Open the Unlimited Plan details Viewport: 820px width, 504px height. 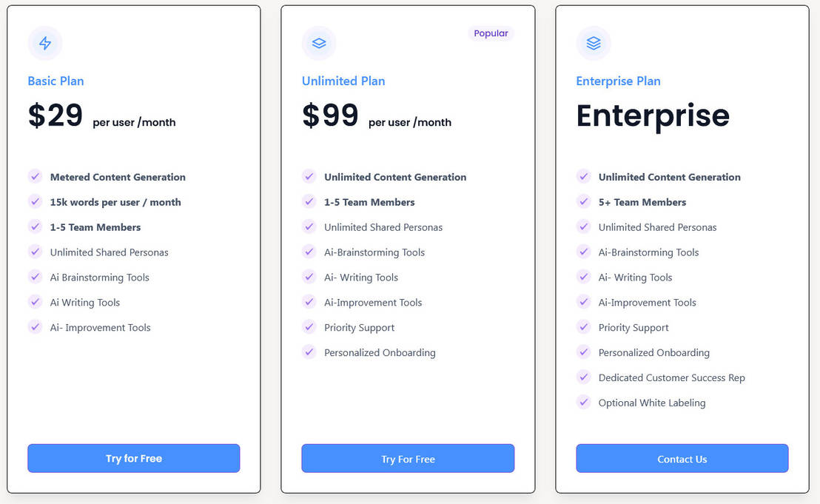point(343,81)
